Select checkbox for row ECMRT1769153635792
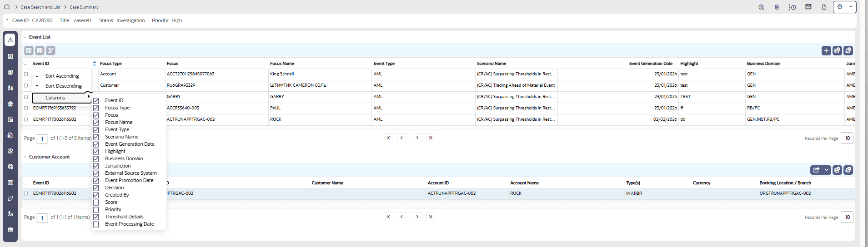The image size is (868, 247). 26,108
